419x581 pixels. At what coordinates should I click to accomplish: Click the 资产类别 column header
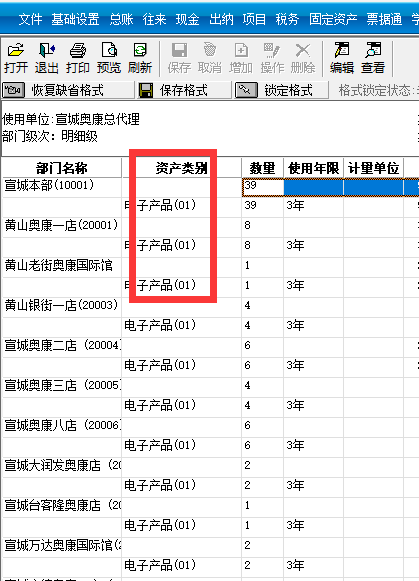tap(182, 168)
